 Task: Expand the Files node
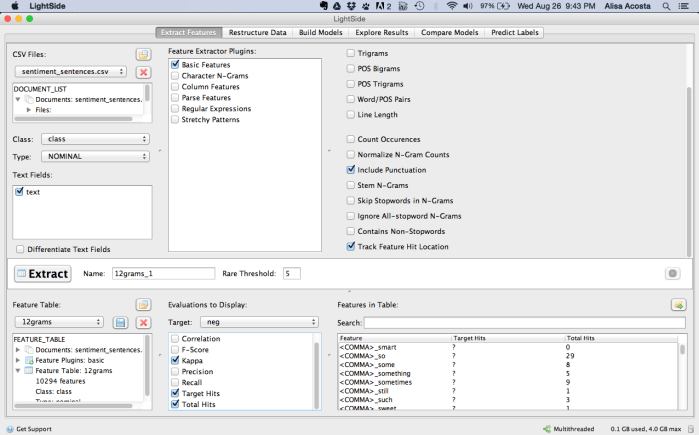(29, 110)
